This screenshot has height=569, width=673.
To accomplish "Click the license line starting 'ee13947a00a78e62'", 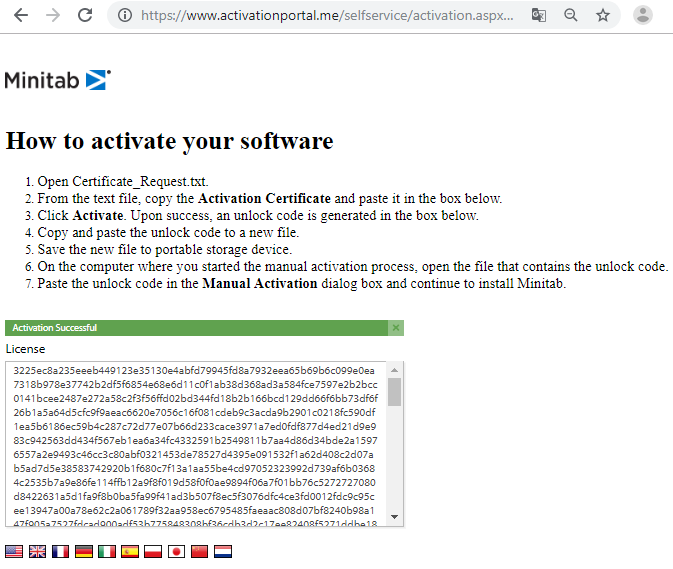I will point(194,511).
